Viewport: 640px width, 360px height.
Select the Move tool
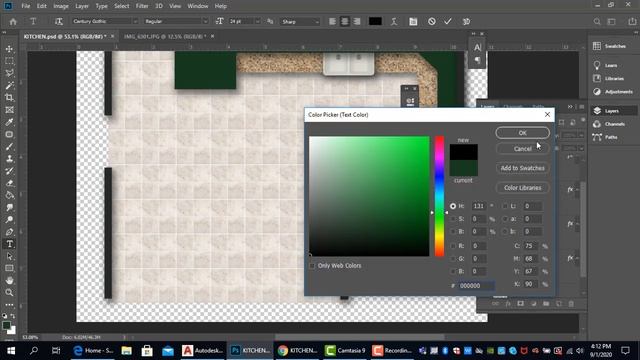coord(9,49)
